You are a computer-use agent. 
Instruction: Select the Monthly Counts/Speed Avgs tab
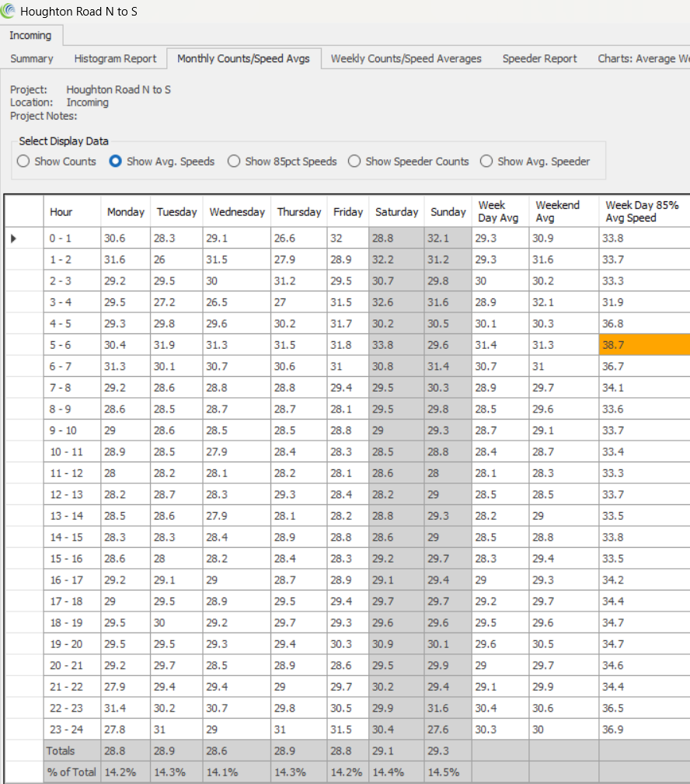tap(243, 58)
